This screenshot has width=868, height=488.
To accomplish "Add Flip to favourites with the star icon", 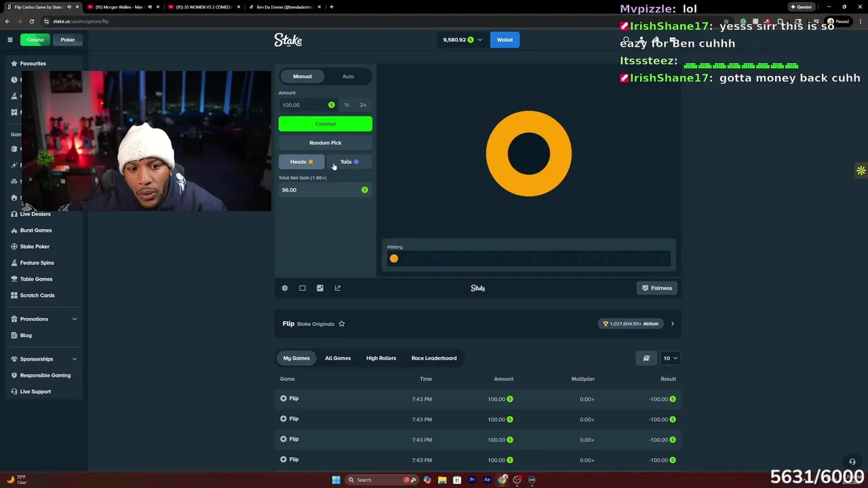I will [342, 324].
